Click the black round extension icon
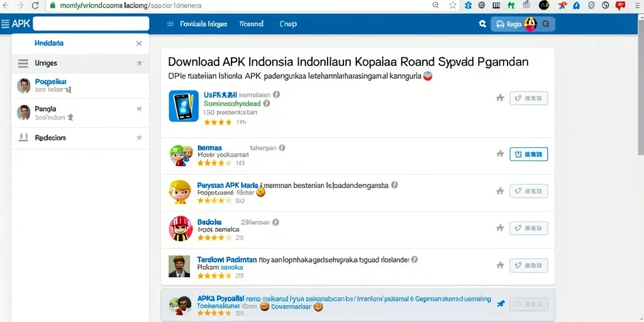The width and height of the screenshot is (644, 322). [544, 5]
